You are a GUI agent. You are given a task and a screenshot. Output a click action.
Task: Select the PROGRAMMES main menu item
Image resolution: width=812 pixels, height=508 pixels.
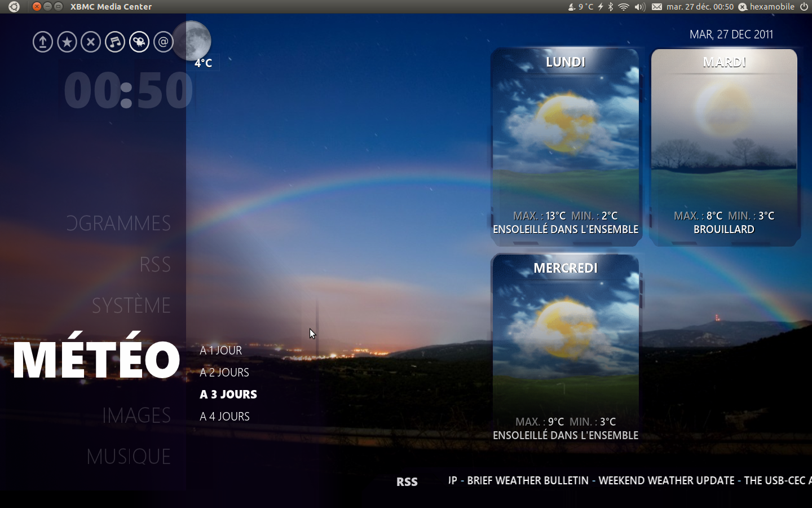[118, 223]
